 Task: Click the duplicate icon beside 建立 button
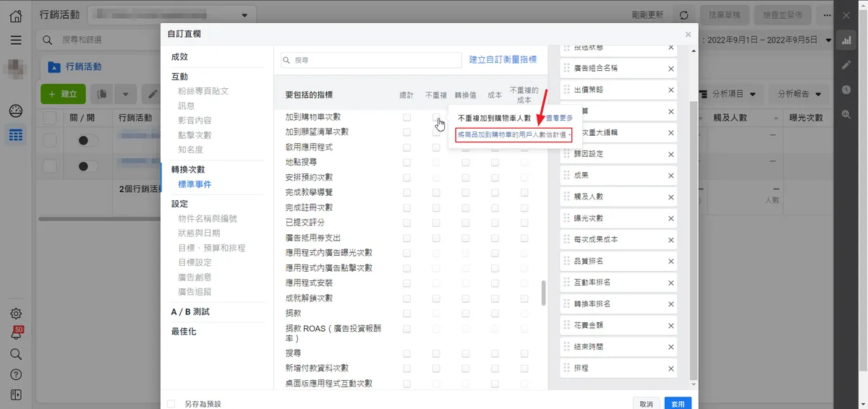(x=103, y=94)
